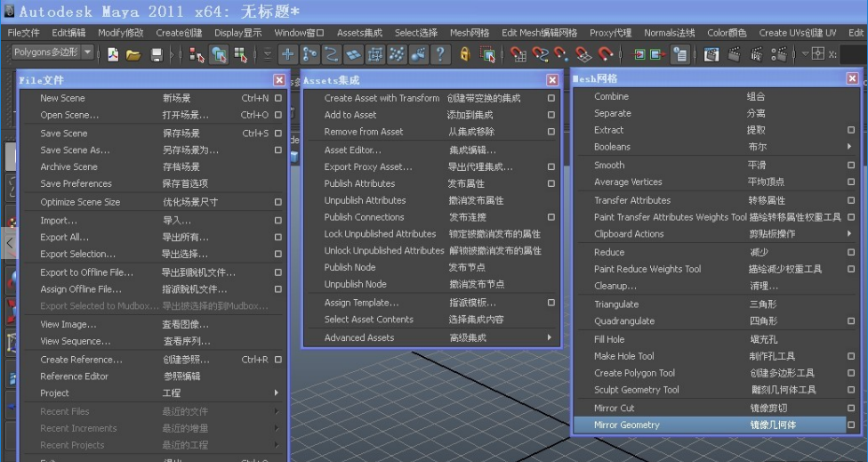Select by hierarchy mode icon
Image resolution: width=868 pixels, height=462 pixels.
[x=197, y=54]
